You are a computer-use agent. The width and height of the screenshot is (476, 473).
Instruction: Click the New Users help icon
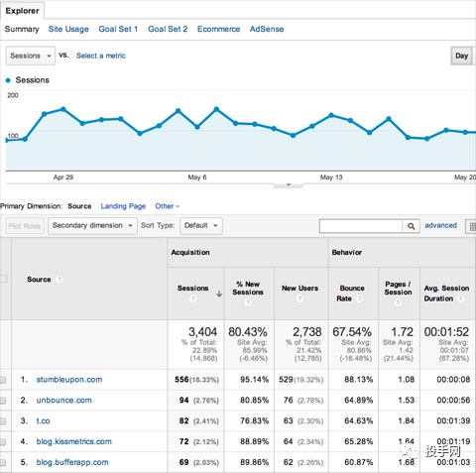click(x=299, y=298)
